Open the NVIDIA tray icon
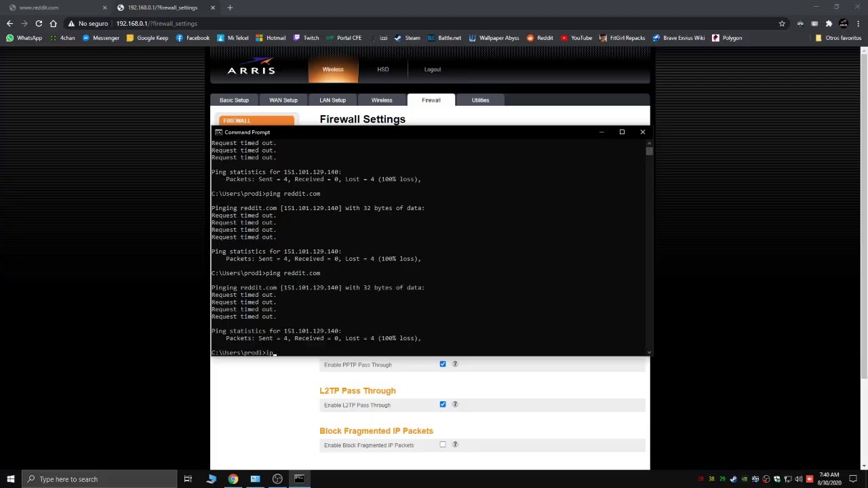868x488 pixels. (744, 479)
